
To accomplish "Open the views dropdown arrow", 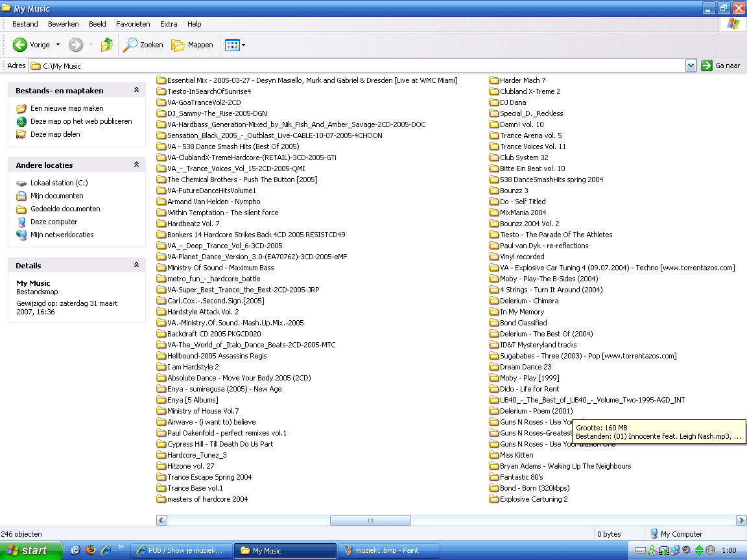I will pyautogui.click(x=243, y=45).
